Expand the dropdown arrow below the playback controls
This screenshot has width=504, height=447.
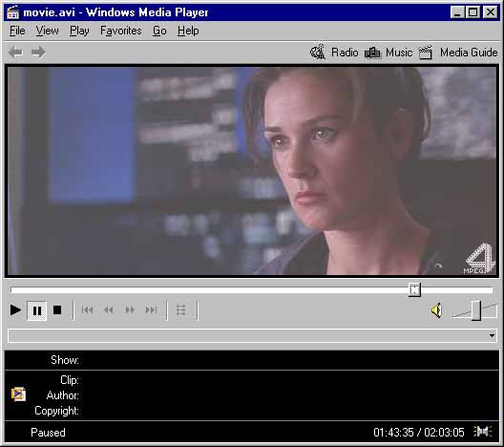pos(492,336)
